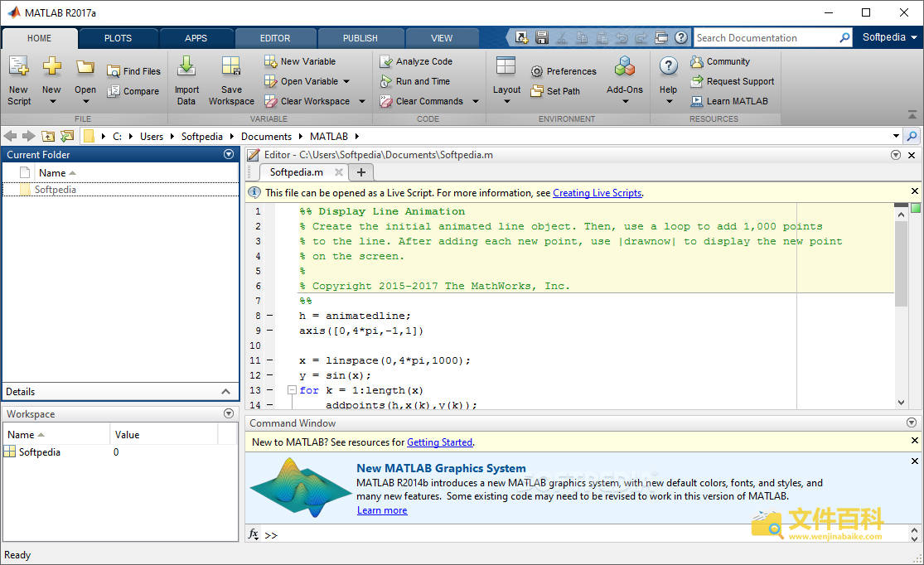The height and width of the screenshot is (565, 924).
Task: Go up one folder level
Action: point(48,136)
